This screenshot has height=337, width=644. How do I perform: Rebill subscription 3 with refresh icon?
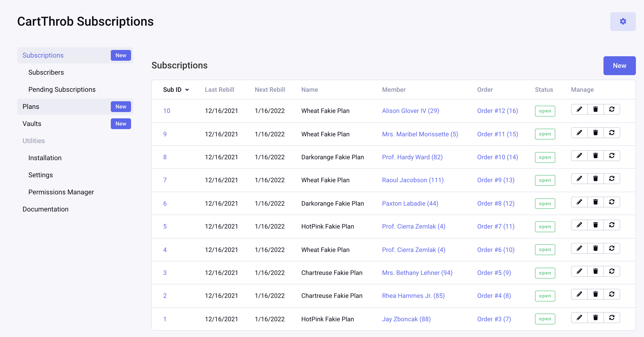click(x=612, y=271)
